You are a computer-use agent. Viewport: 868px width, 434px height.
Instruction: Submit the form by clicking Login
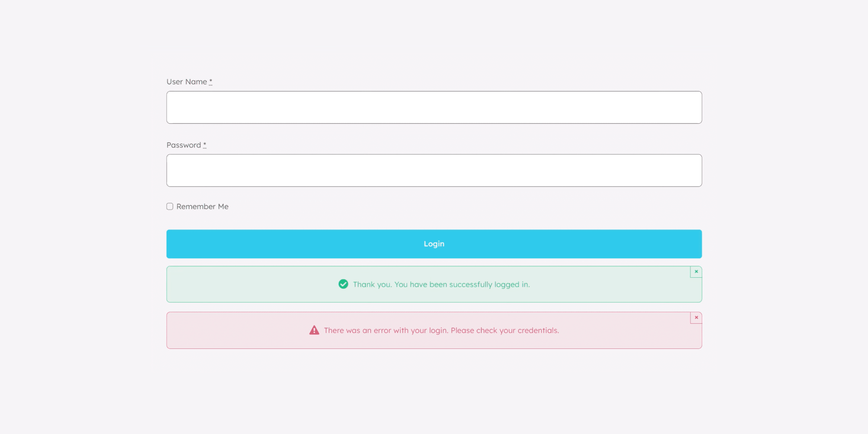pos(434,243)
